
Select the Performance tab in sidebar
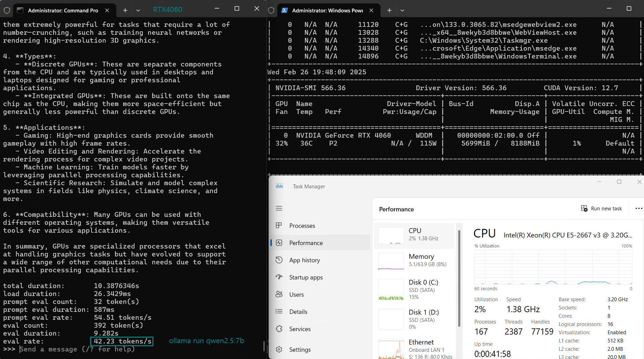[x=306, y=243]
